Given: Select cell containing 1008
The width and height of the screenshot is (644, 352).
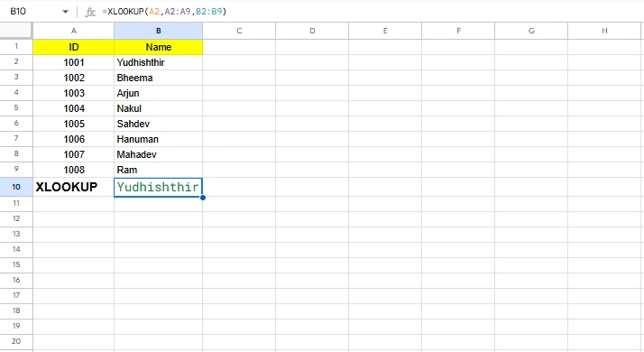Looking at the screenshot, I should [74, 170].
